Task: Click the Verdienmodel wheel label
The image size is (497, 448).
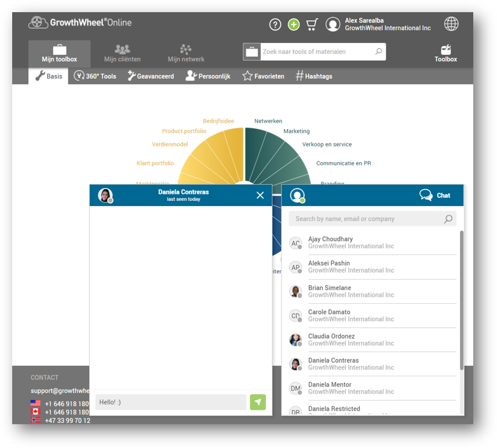Action: pyautogui.click(x=170, y=144)
